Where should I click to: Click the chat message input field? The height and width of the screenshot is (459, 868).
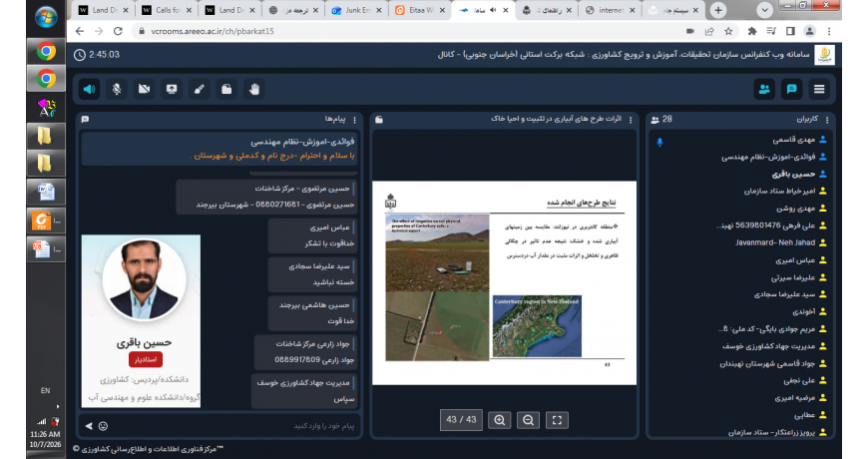[232, 426]
